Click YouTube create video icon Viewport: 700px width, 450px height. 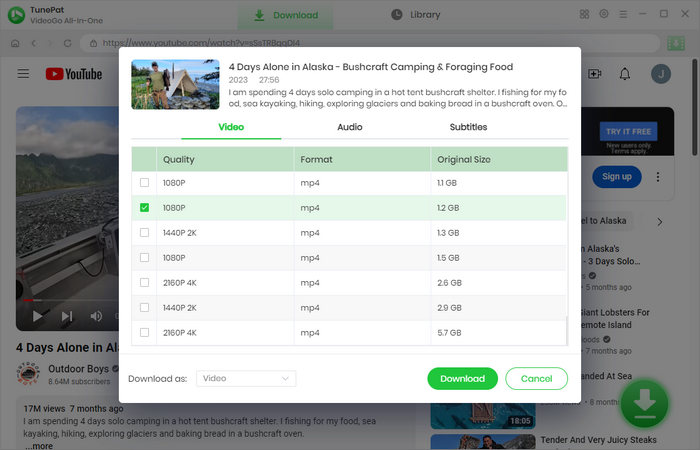point(595,74)
